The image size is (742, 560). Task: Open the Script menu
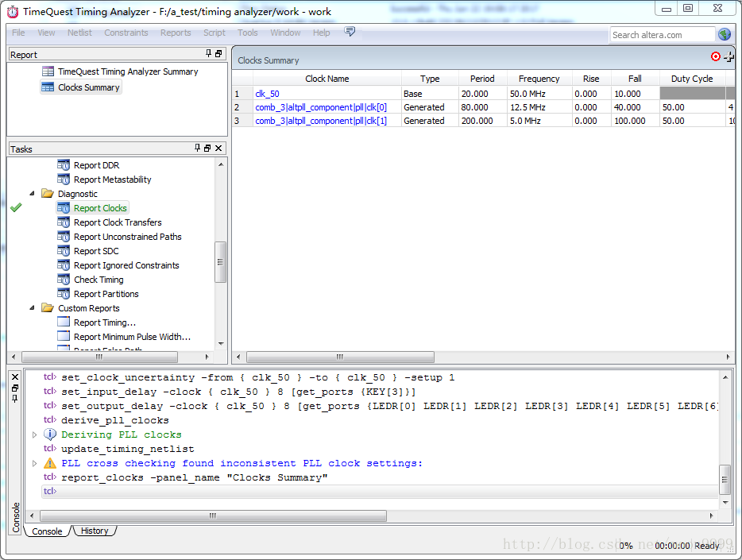[x=214, y=33]
